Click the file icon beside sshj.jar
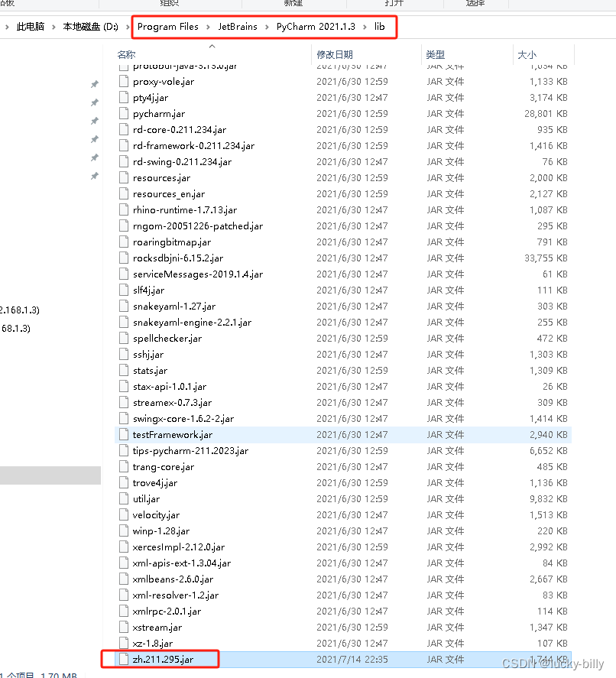This screenshot has width=616, height=678. [x=124, y=354]
